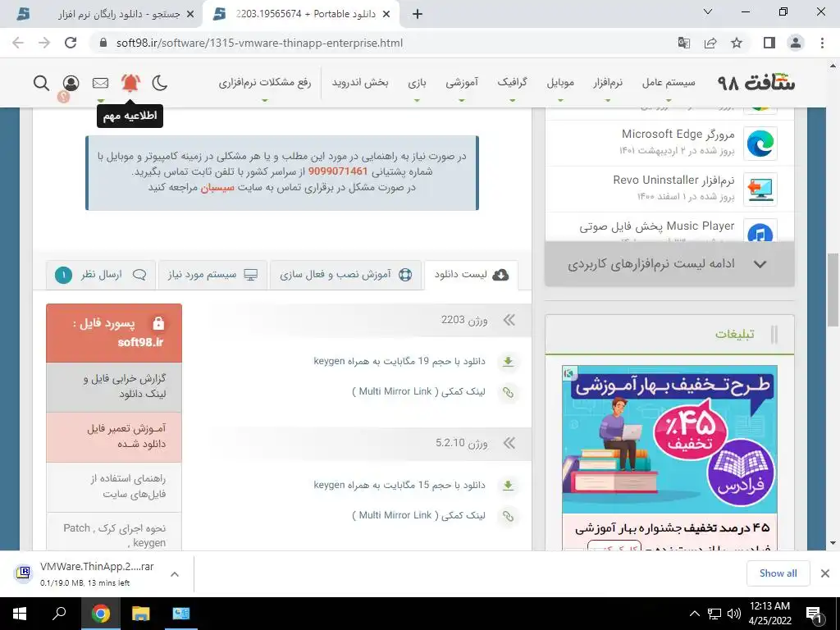Click the Chrome forward arrow
840x630 pixels.
(44, 43)
